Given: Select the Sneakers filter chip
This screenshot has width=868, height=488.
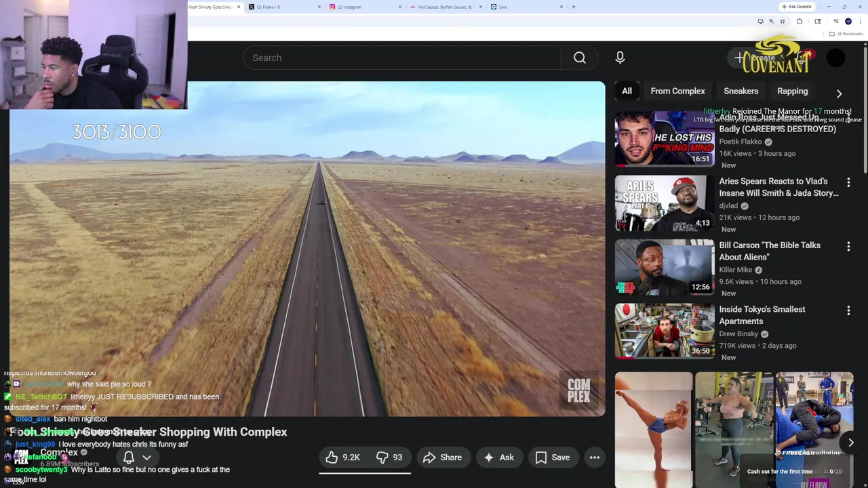Looking at the screenshot, I should 741,91.
